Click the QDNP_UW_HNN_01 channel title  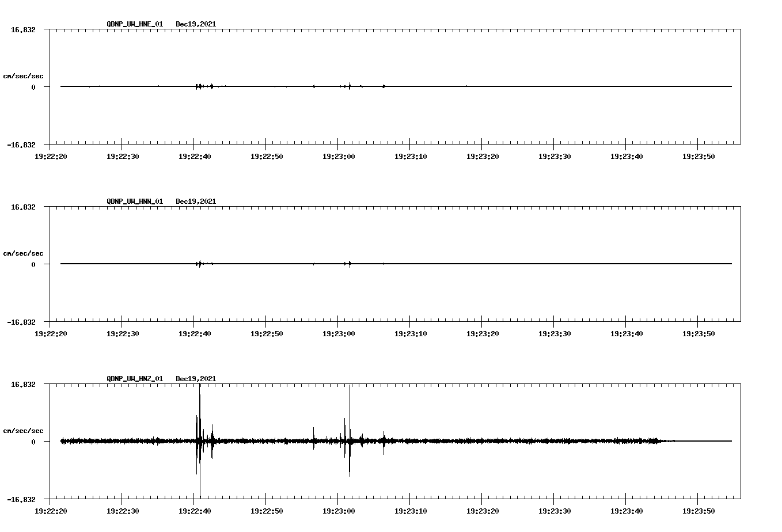(x=135, y=202)
